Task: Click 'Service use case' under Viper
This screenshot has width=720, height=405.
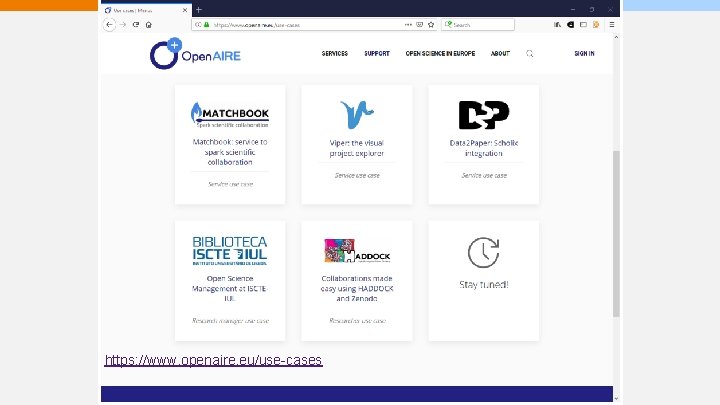Action: click(x=357, y=175)
